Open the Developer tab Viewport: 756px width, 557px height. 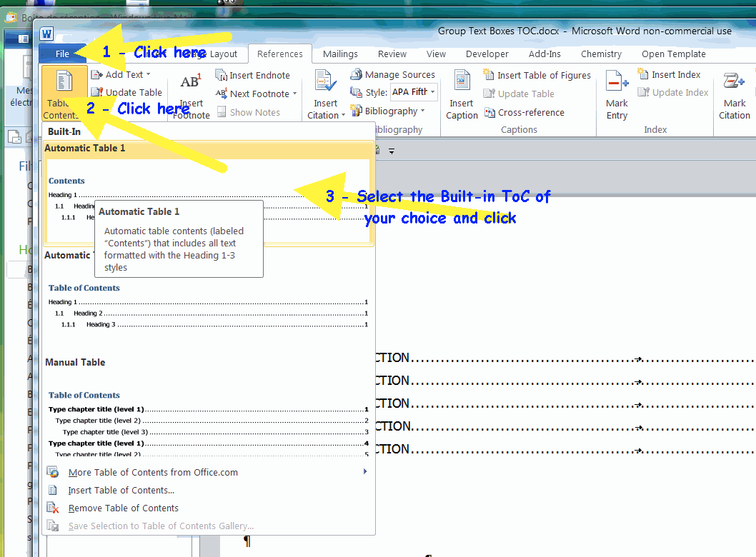pos(487,54)
